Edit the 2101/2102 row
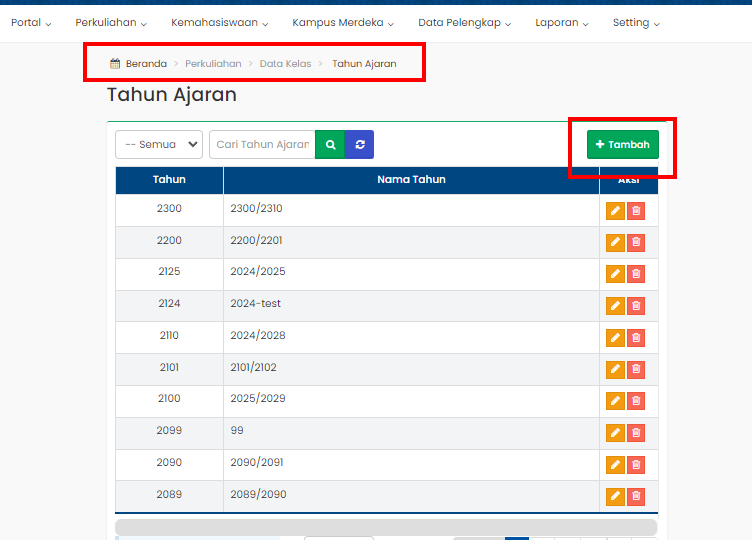This screenshot has height=540, width=752. point(615,370)
